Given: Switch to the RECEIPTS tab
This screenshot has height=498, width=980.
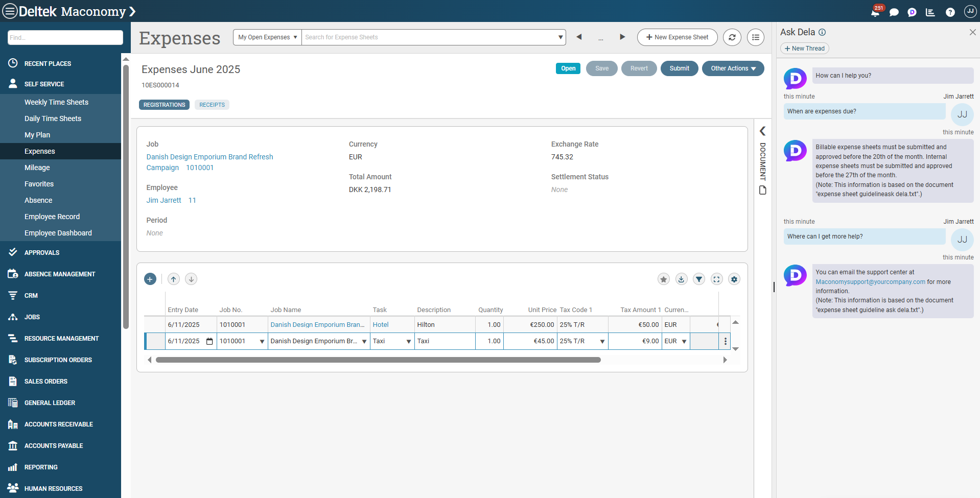Looking at the screenshot, I should [x=212, y=105].
